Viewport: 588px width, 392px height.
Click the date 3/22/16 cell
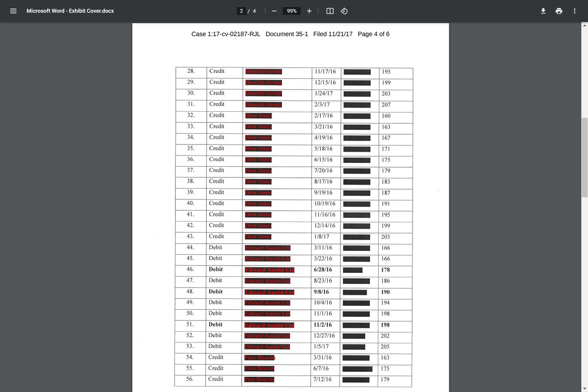coord(323,259)
